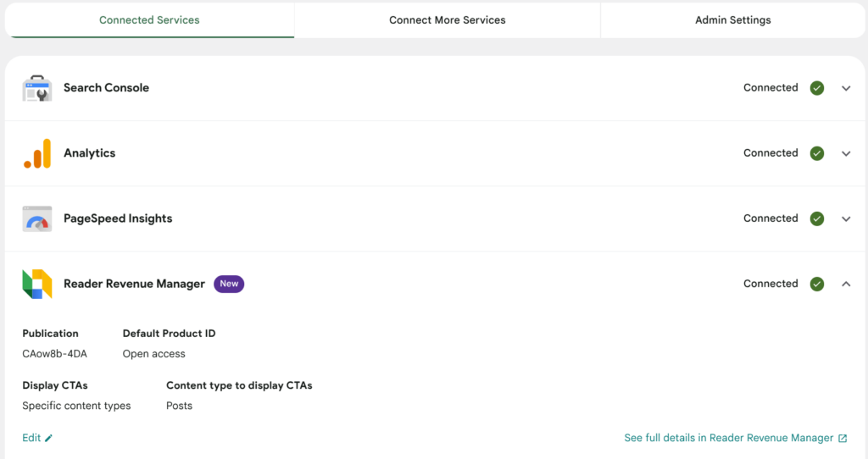868x459 pixels.
Task: Expand the PageSpeed Insights settings chevron
Action: point(846,218)
